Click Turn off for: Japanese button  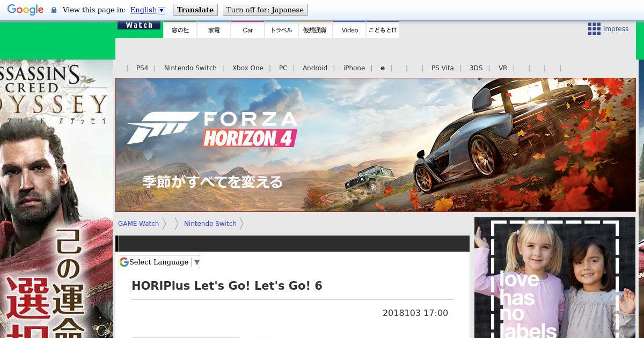point(265,10)
